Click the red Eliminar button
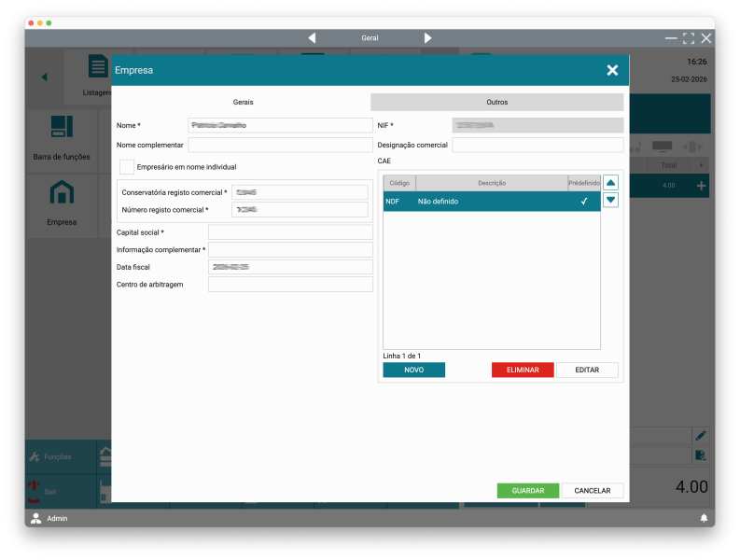Image resolution: width=740 pixels, height=560 pixels. (523, 370)
